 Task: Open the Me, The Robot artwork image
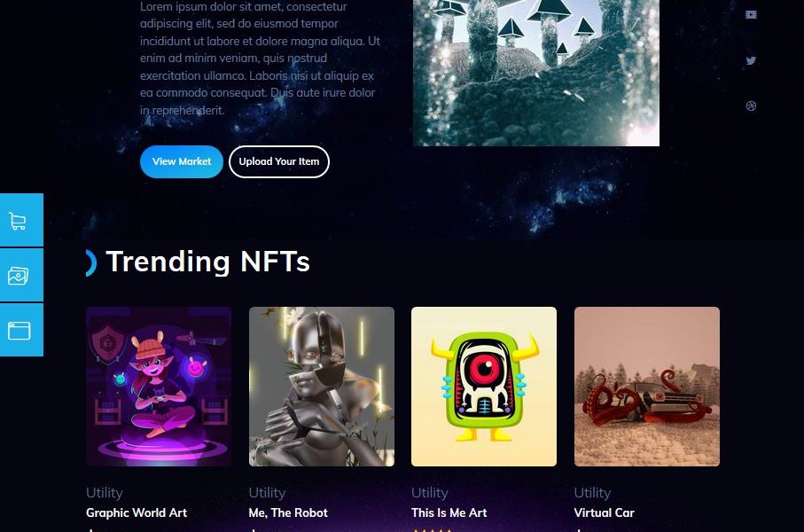point(322,387)
